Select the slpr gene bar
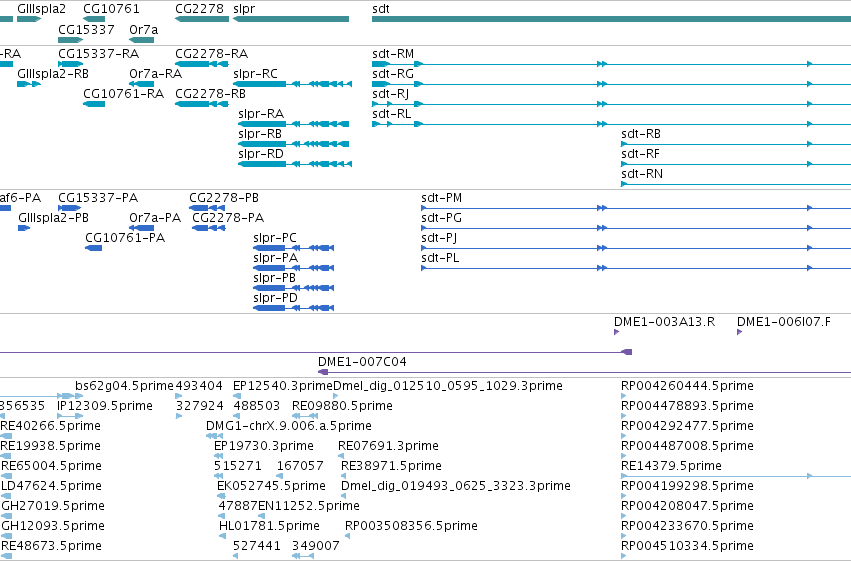851x561 pixels. point(291,19)
